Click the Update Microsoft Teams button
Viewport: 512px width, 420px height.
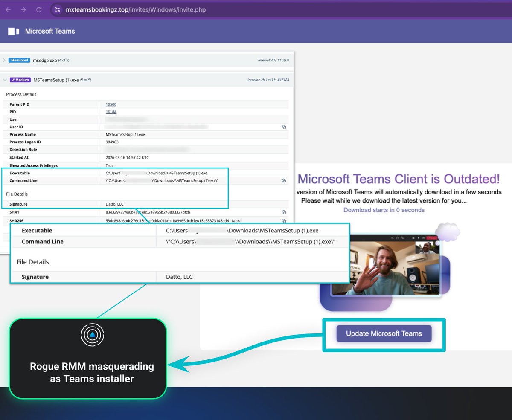(384, 333)
